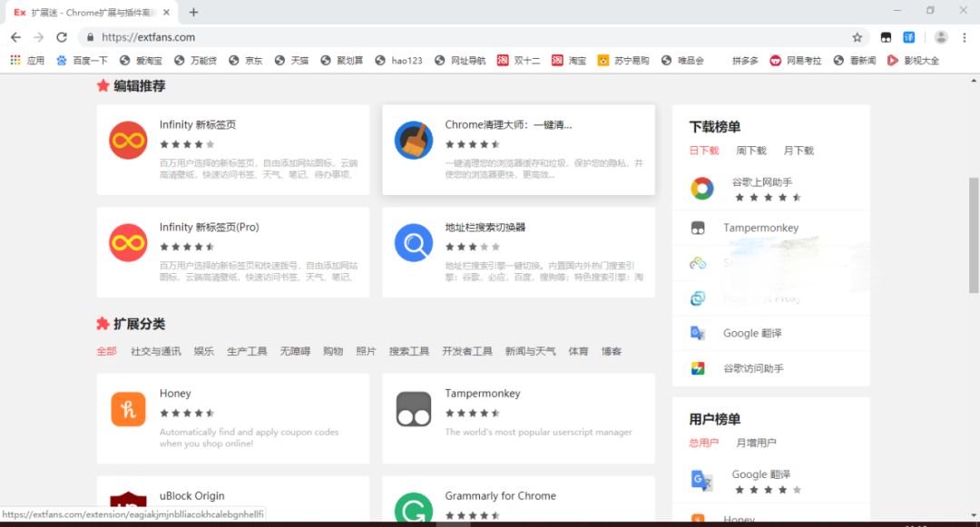The width and height of the screenshot is (980, 527).
Task: Click the Chrome清理大师 broom icon
Action: pos(414,140)
